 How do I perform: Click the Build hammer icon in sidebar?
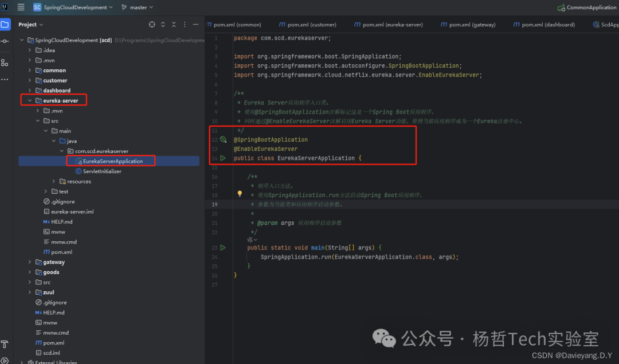click(5, 344)
